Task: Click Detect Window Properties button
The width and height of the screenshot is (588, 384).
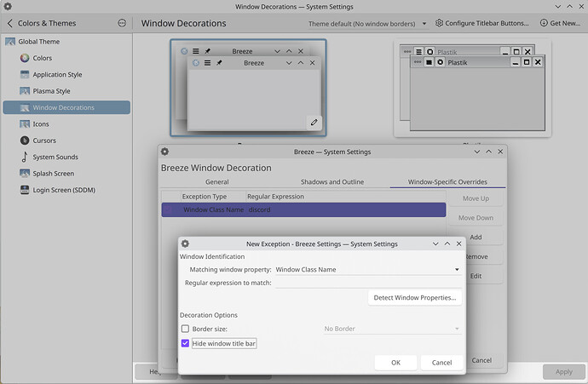Action: 415,298
